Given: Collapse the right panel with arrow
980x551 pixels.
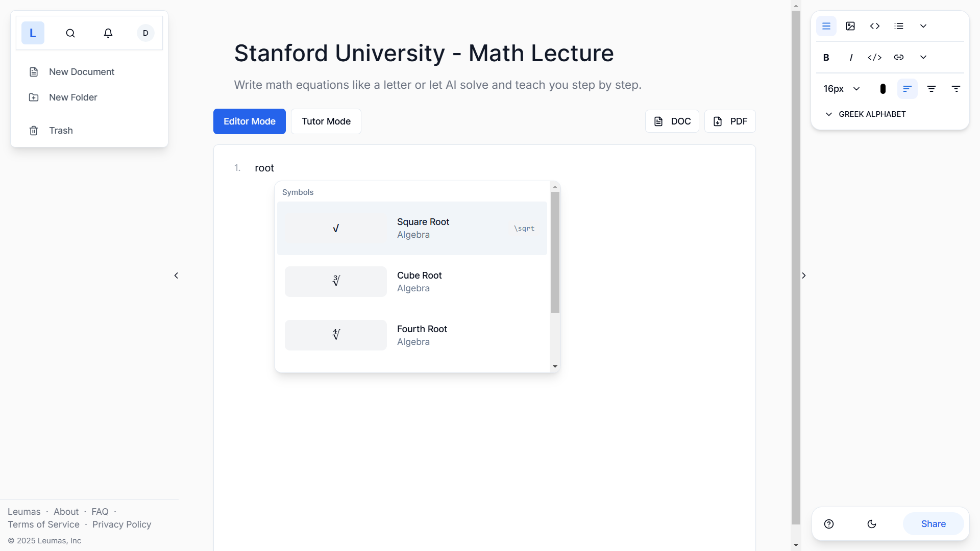Looking at the screenshot, I should tap(804, 275).
